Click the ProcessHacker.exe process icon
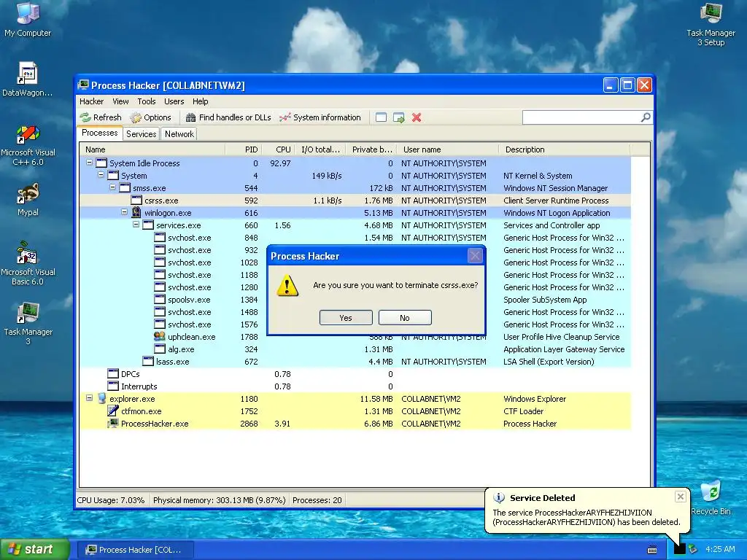Image resolution: width=747 pixels, height=560 pixels. tap(113, 423)
